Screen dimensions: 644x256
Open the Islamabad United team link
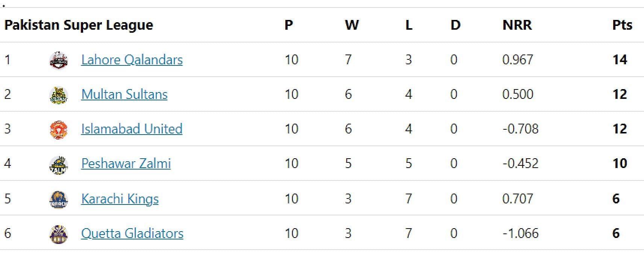[x=132, y=129]
